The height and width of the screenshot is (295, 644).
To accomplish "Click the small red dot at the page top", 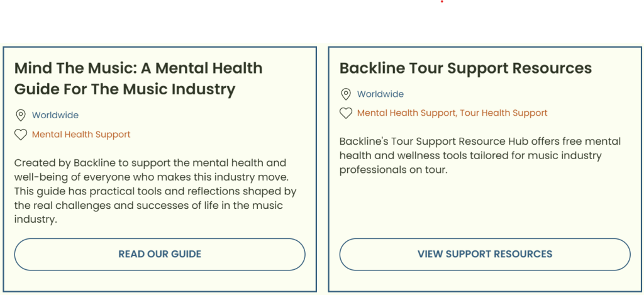I will [x=442, y=1].
